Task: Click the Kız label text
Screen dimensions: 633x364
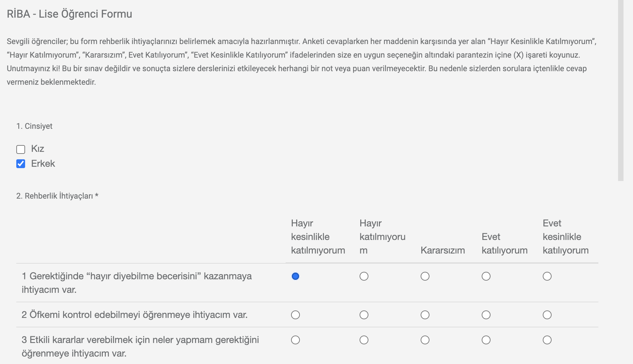Action: pyautogui.click(x=37, y=149)
